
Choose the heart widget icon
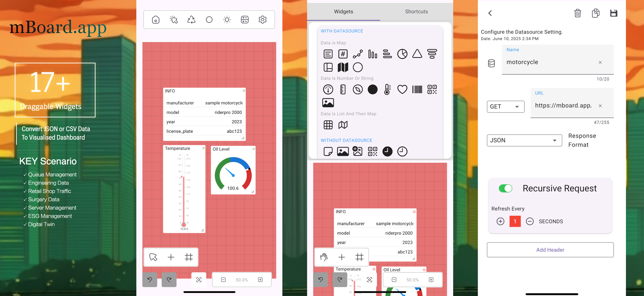pos(402,89)
